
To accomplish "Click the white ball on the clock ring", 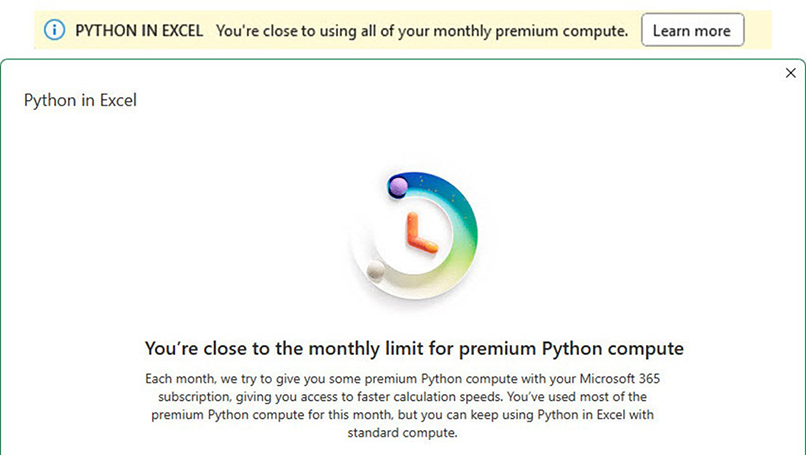I will (375, 270).
